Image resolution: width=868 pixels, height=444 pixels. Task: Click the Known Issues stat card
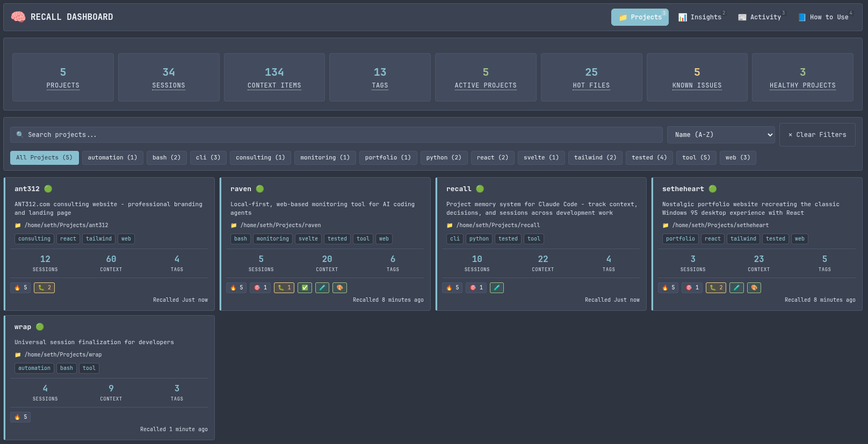[697, 77]
